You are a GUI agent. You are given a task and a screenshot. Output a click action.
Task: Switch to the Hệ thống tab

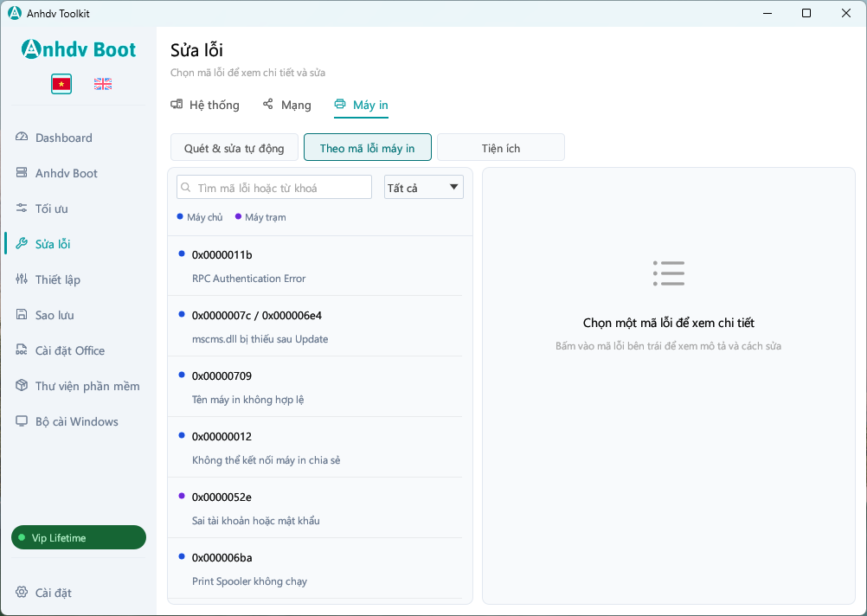pyautogui.click(x=205, y=105)
